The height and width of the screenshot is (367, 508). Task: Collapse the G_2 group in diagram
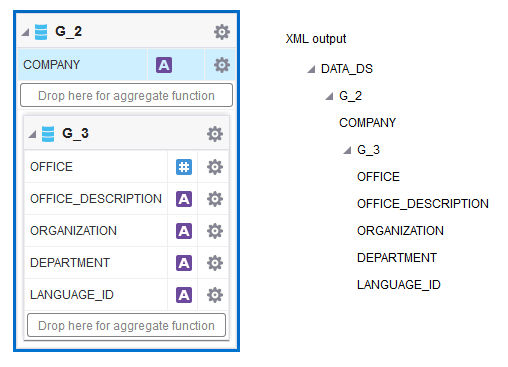tap(25, 32)
